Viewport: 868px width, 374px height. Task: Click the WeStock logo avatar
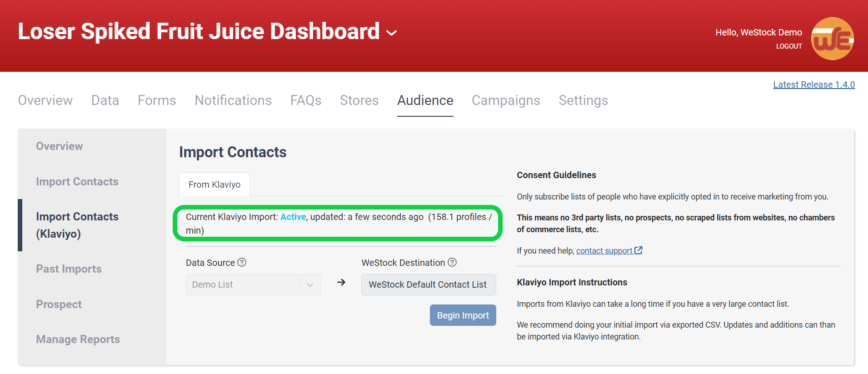point(832,39)
